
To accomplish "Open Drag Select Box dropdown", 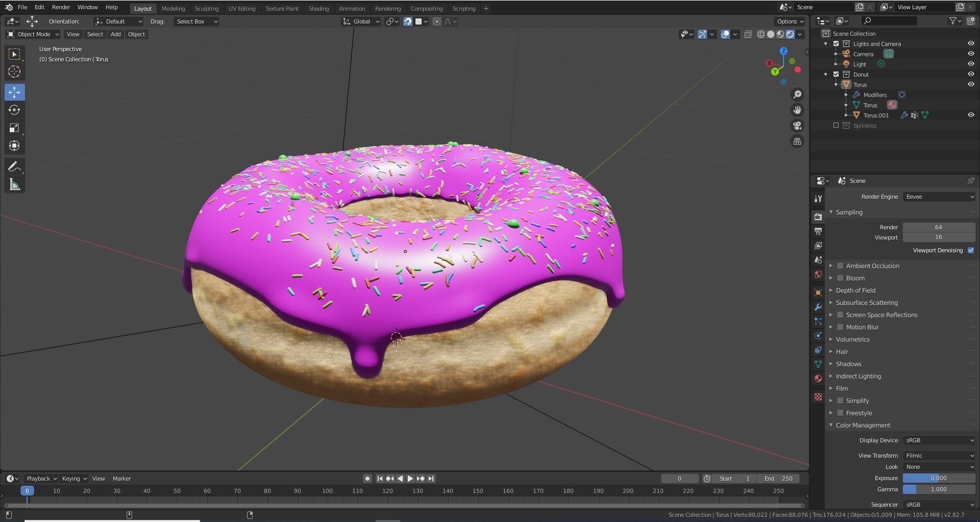I will 196,21.
